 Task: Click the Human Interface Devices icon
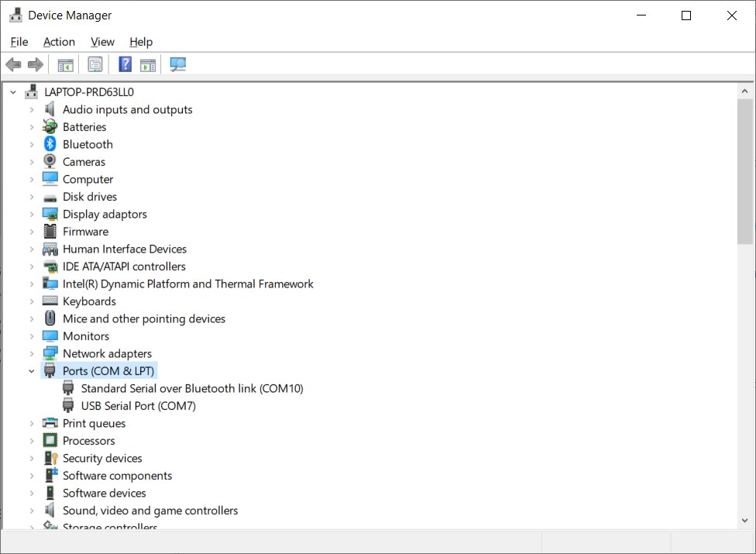(x=50, y=249)
